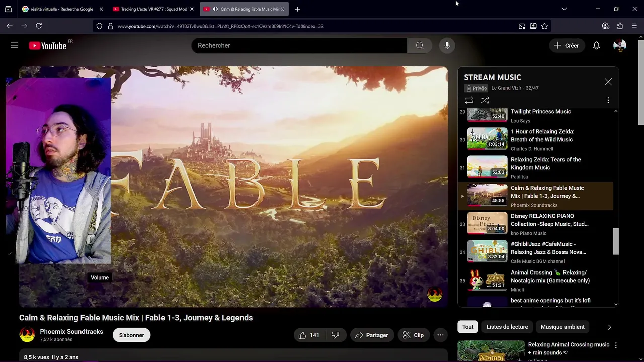This screenshot has width=644, height=362.
Task: Open tracking protection shield icon
Action: click(x=99, y=26)
